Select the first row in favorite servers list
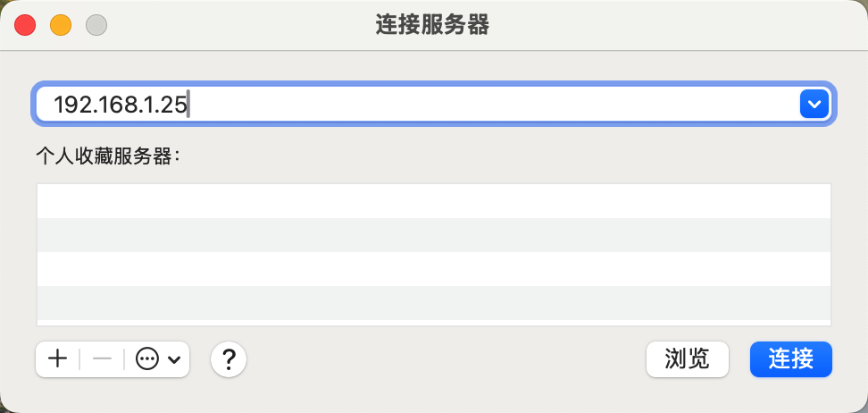 tap(434, 201)
